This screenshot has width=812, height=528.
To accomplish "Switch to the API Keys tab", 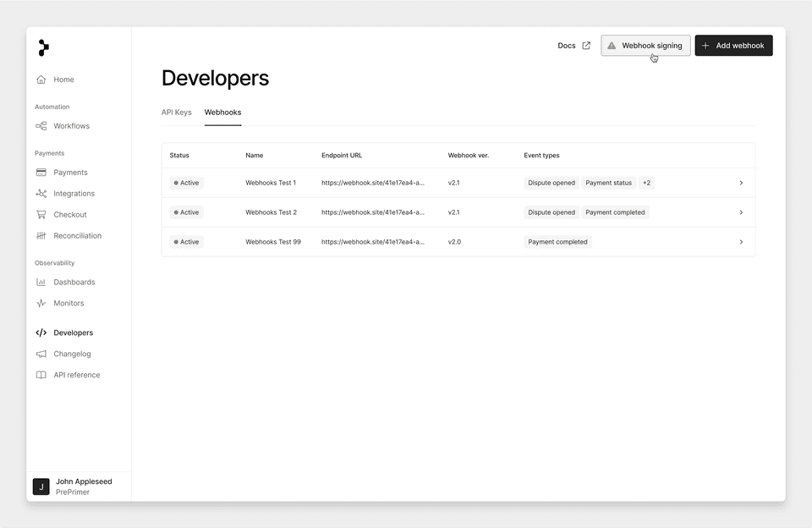I will 176,113.
